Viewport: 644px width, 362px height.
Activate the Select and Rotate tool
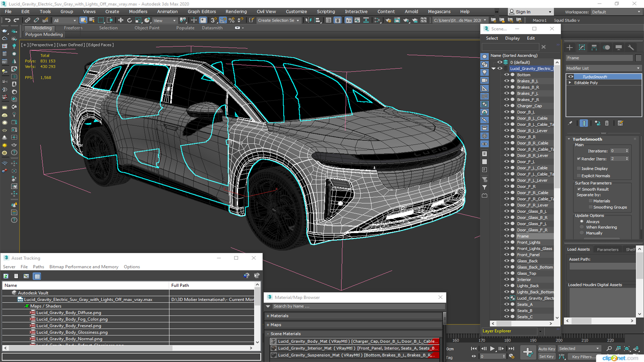(129, 20)
